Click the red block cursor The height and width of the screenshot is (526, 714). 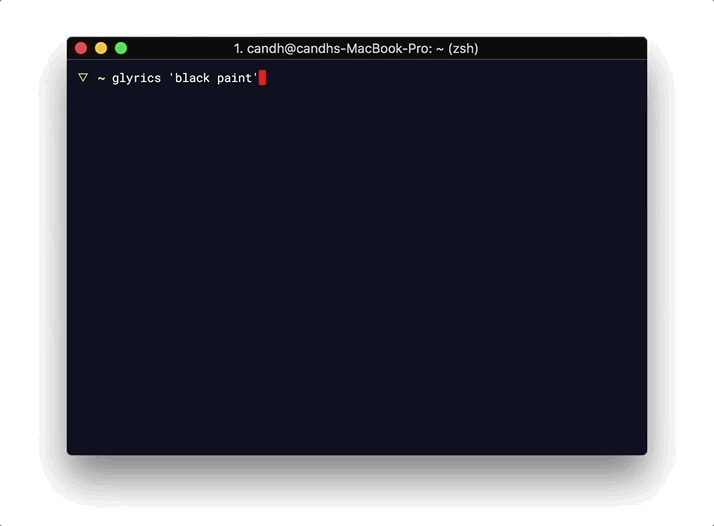(262, 78)
